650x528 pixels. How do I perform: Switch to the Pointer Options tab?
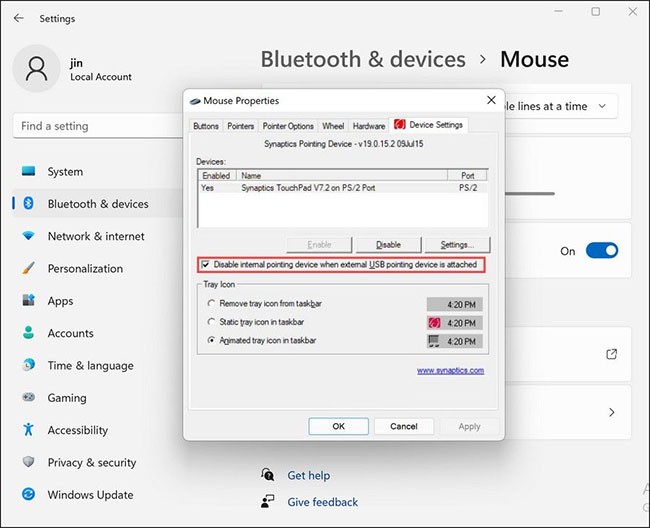click(288, 126)
